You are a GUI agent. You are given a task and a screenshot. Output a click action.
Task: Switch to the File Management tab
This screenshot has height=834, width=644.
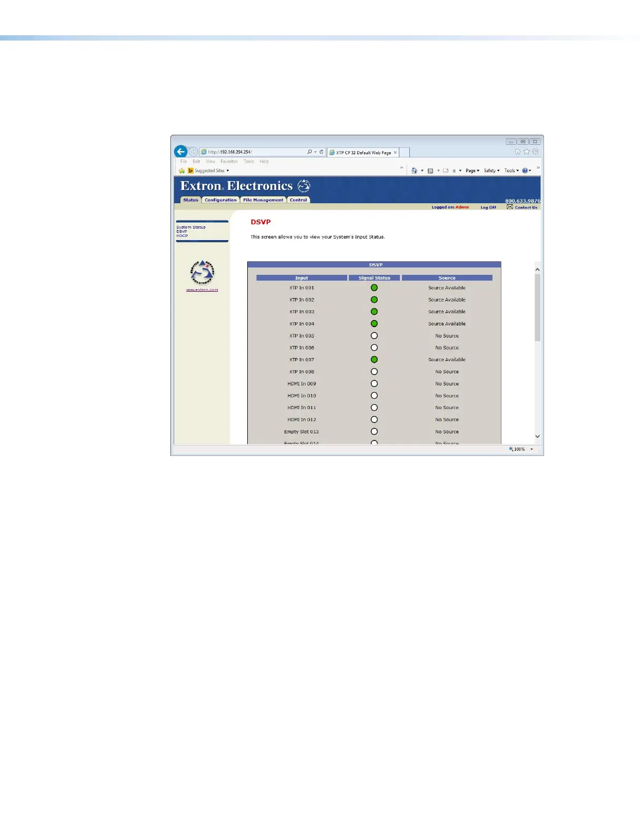coord(263,200)
